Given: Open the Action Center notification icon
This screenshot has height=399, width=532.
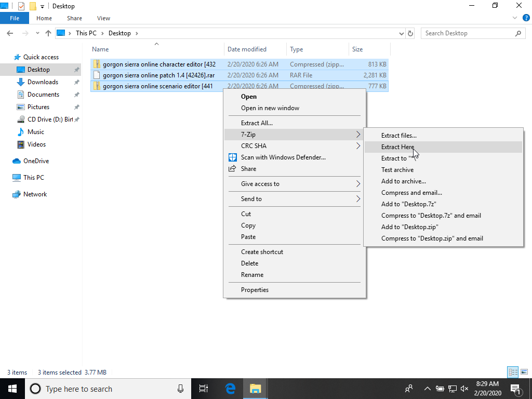Looking at the screenshot, I should (x=516, y=389).
